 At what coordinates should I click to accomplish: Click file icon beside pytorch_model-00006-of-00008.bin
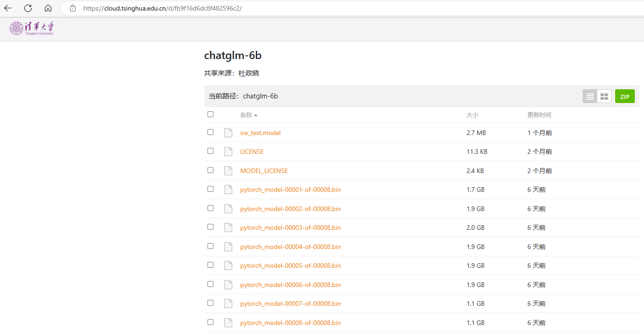pos(228,285)
